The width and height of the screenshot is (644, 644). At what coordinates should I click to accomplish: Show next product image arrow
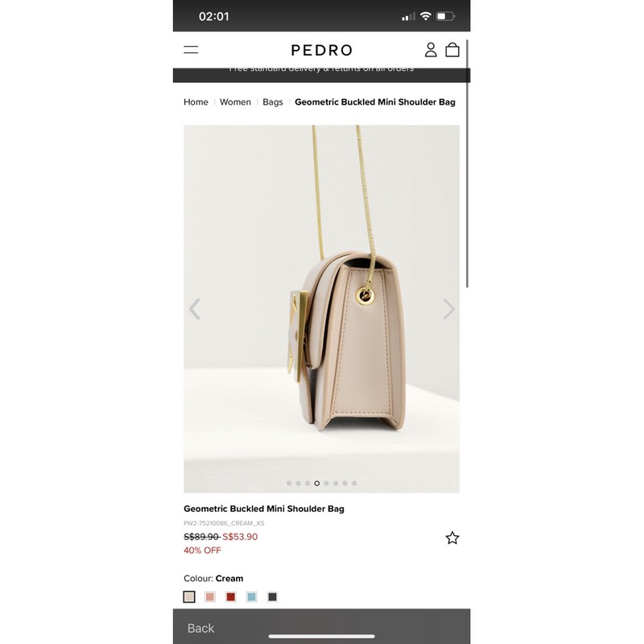(x=448, y=309)
